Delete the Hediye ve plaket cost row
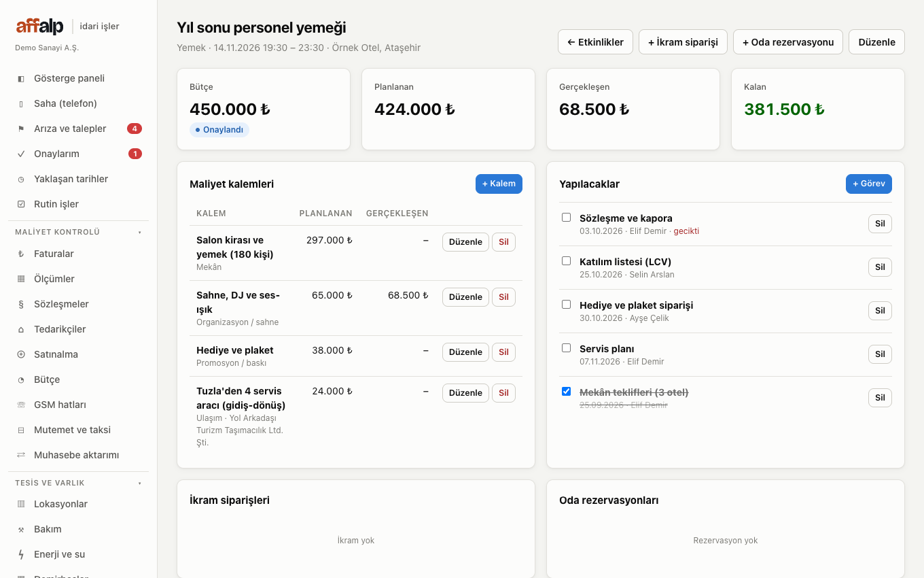The width and height of the screenshot is (924, 578). [x=503, y=352]
